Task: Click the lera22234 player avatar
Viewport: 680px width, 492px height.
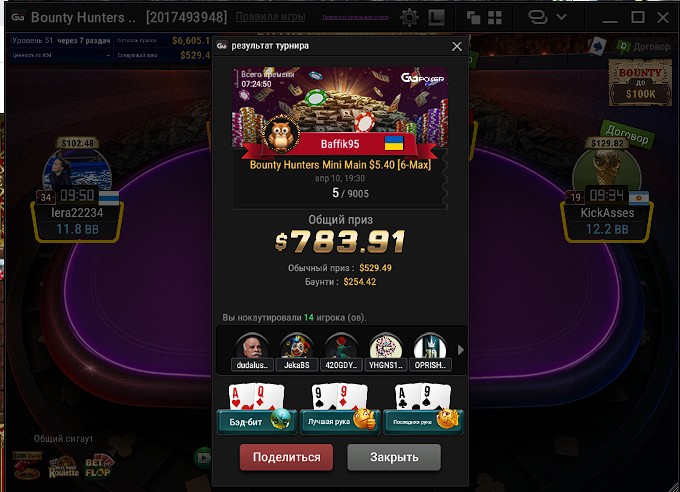Action: (x=77, y=171)
